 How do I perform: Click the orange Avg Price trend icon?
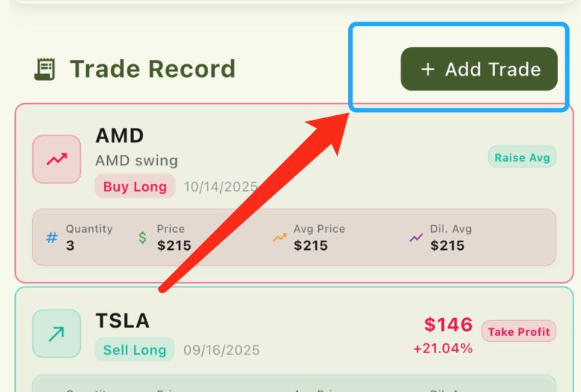coord(279,238)
